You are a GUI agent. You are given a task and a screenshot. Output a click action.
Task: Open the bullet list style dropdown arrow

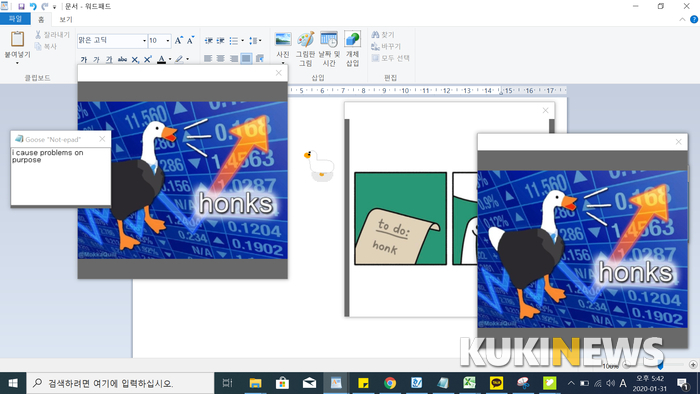coord(242,41)
